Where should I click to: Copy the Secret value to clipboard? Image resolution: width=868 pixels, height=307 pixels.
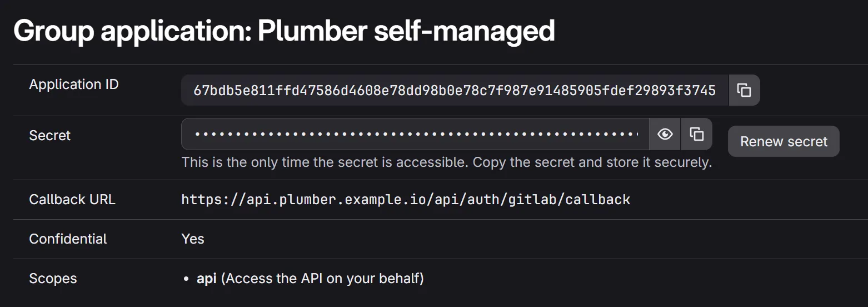coord(697,134)
